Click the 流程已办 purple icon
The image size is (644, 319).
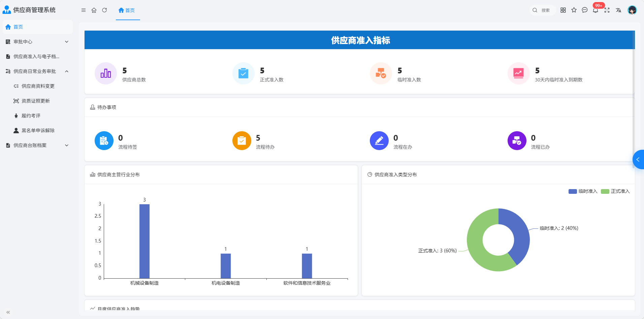(x=517, y=141)
